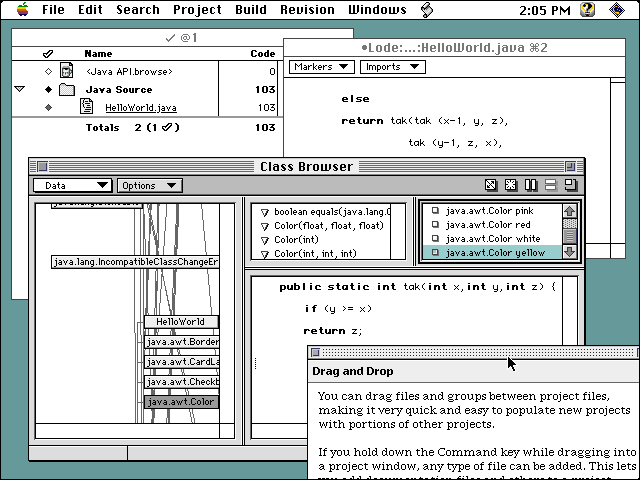Click the pane splitter handle beside source pane
640x480 pixels.
(256, 363)
